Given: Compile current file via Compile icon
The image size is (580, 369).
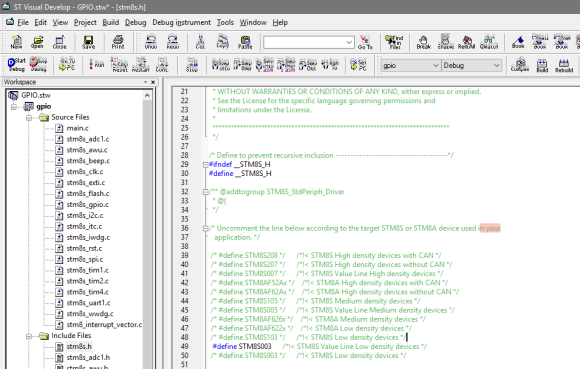Looking at the screenshot, I should [x=520, y=64].
